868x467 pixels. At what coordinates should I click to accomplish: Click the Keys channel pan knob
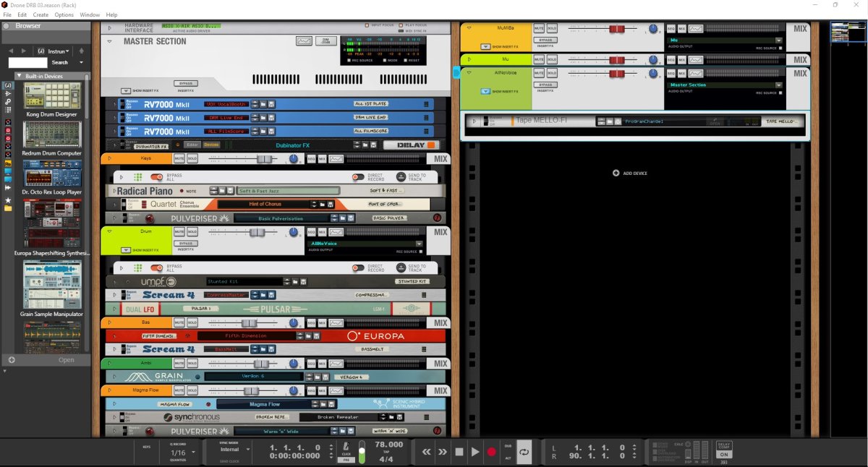pos(293,158)
